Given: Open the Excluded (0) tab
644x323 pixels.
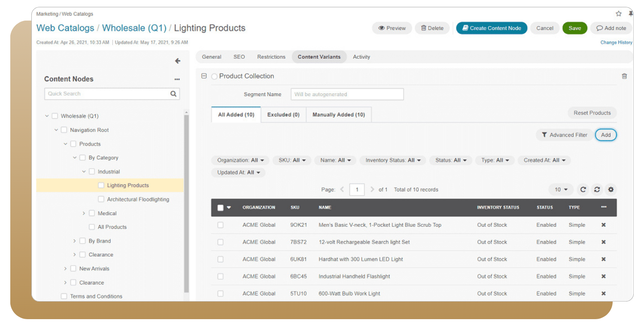Looking at the screenshot, I should [x=283, y=115].
